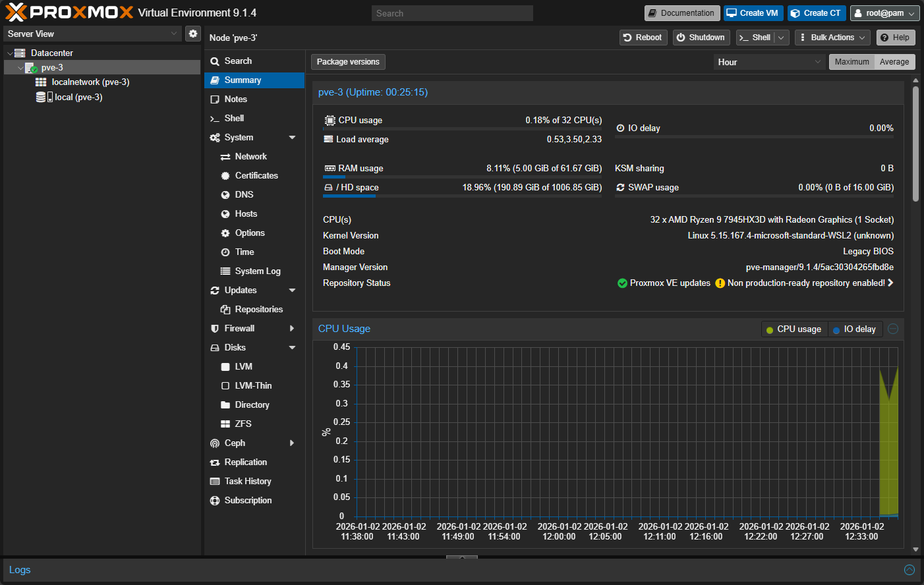Click the Proxmox logo in the header

(x=69, y=13)
